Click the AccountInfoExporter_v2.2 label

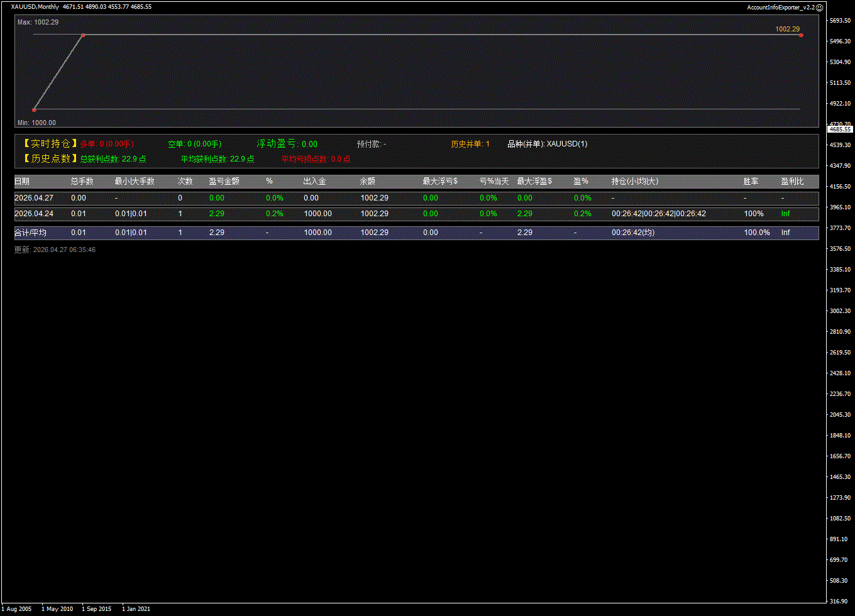click(780, 7)
